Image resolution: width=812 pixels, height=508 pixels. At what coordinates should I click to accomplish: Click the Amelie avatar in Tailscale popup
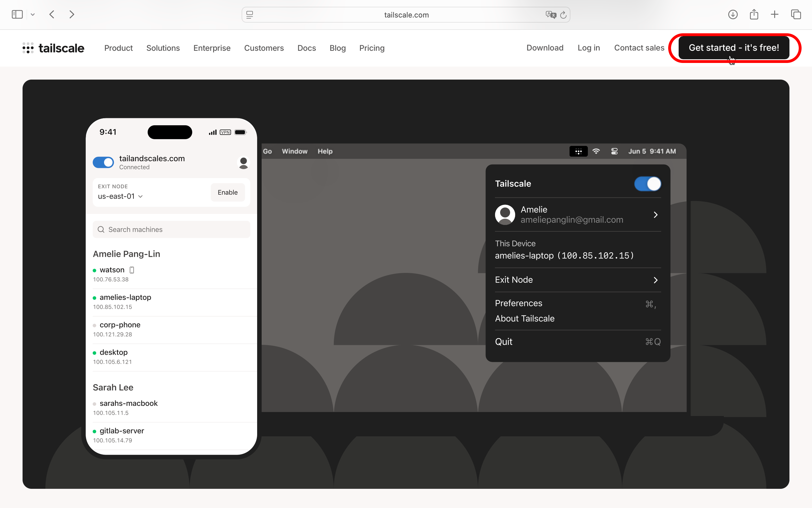click(x=505, y=214)
